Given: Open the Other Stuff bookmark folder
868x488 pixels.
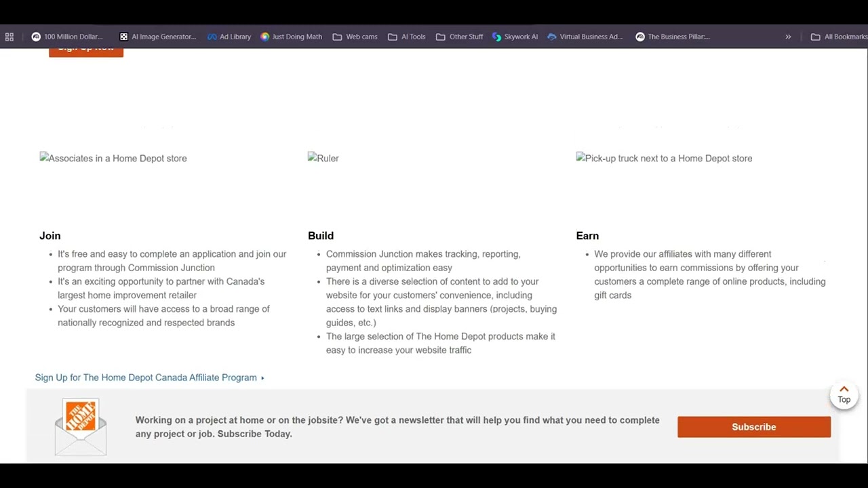Looking at the screenshot, I should (460, 37).
